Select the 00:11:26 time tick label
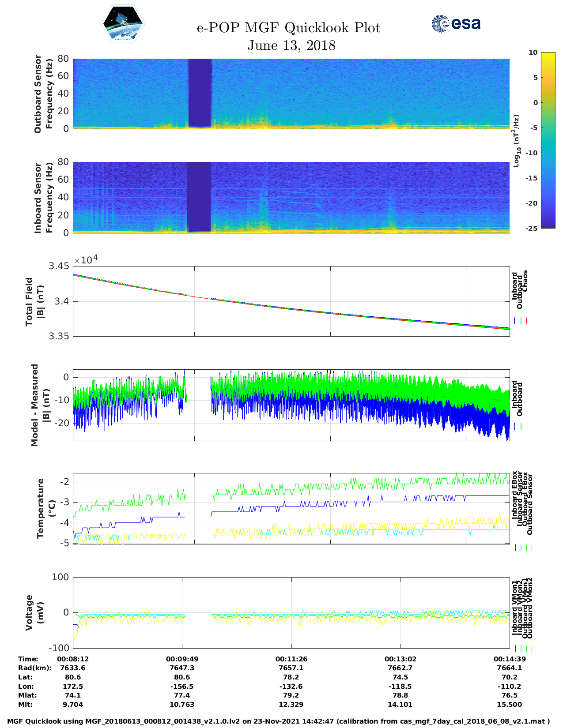Screen dimensions: 563x728 point(291,659)
